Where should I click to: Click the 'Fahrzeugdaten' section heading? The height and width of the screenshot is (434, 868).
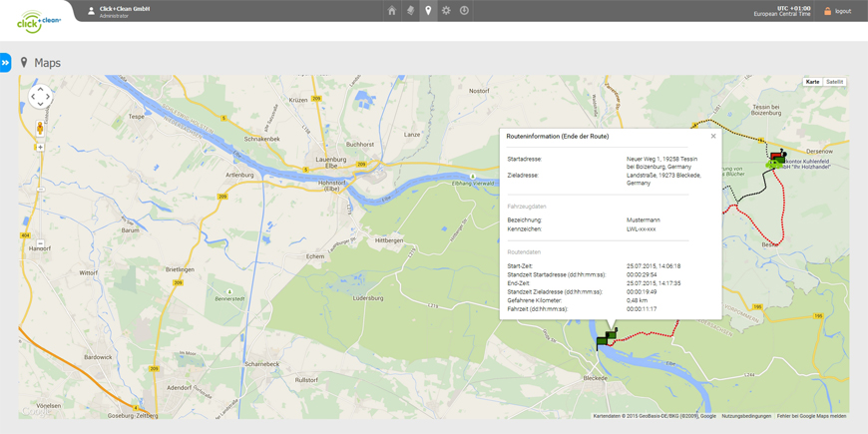527,207
